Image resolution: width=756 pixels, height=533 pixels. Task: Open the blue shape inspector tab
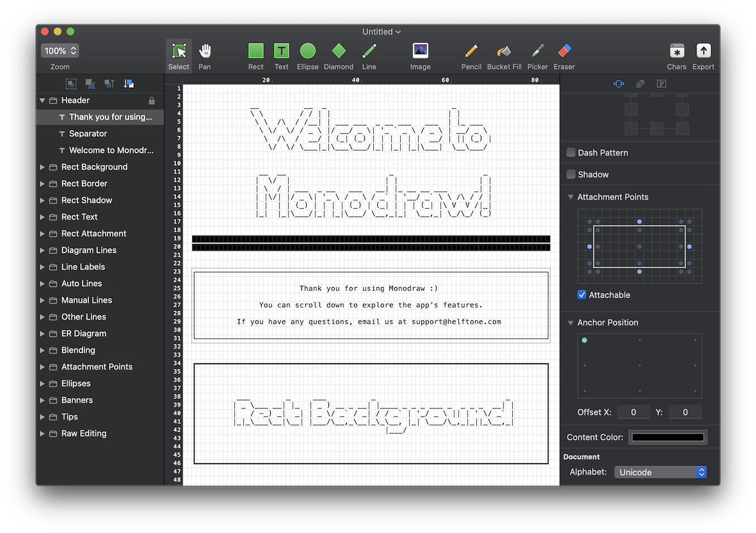pyautogui.click(x=618, y=84)
